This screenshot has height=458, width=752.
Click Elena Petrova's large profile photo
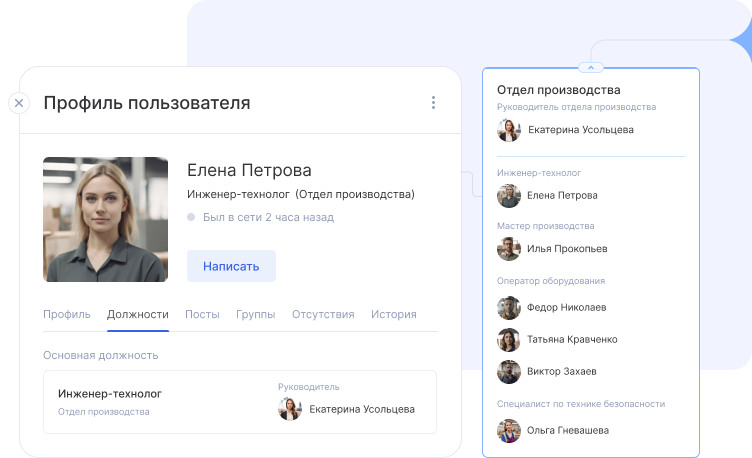[x=105, y=219]
